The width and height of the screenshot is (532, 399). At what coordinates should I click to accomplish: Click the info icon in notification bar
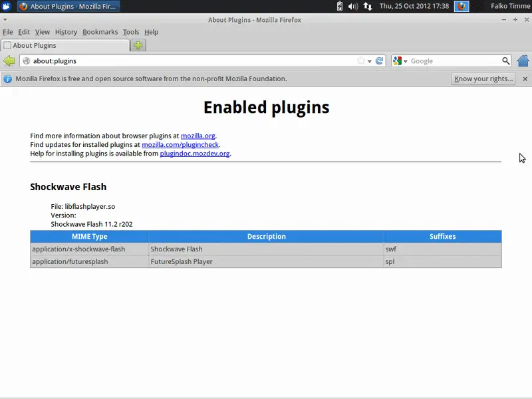(x=7, y=78)
